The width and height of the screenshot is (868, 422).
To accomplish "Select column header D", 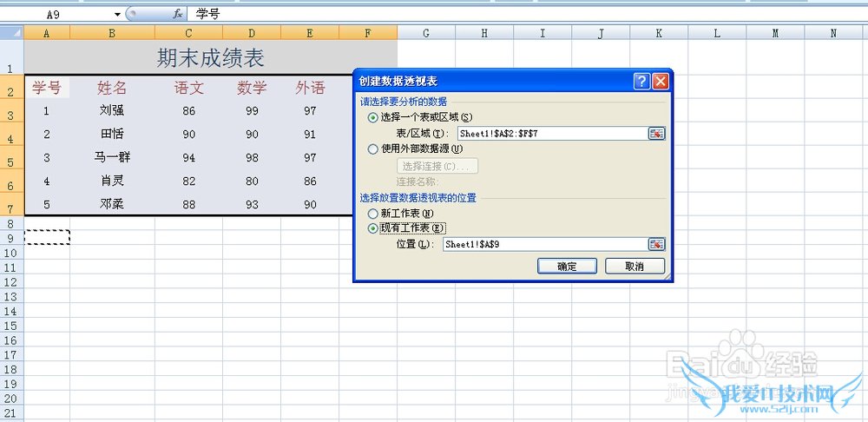I will (x=252, y=33).
